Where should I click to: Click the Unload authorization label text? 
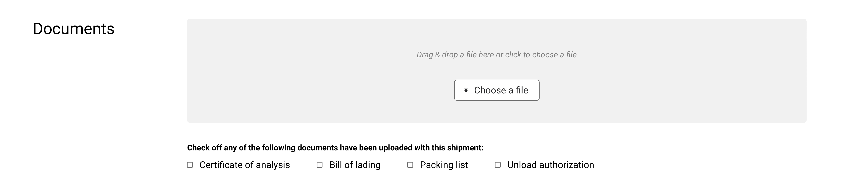click(x=551, y=165)
